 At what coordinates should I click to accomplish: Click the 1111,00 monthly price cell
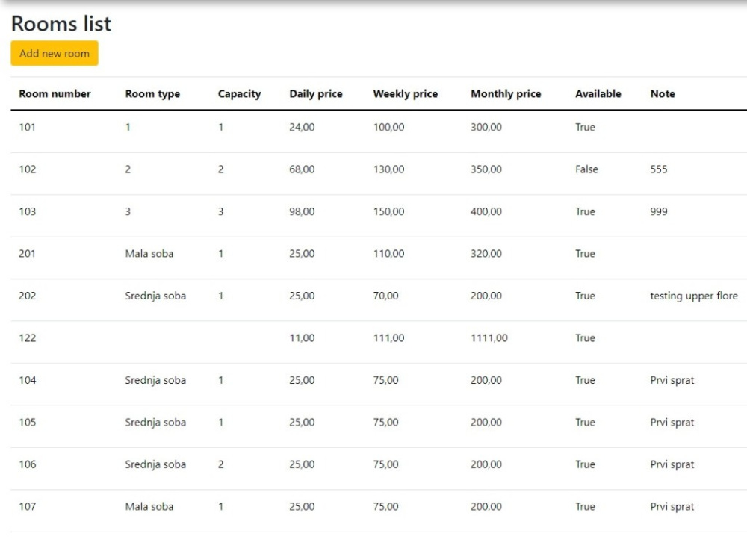[489, 338]
